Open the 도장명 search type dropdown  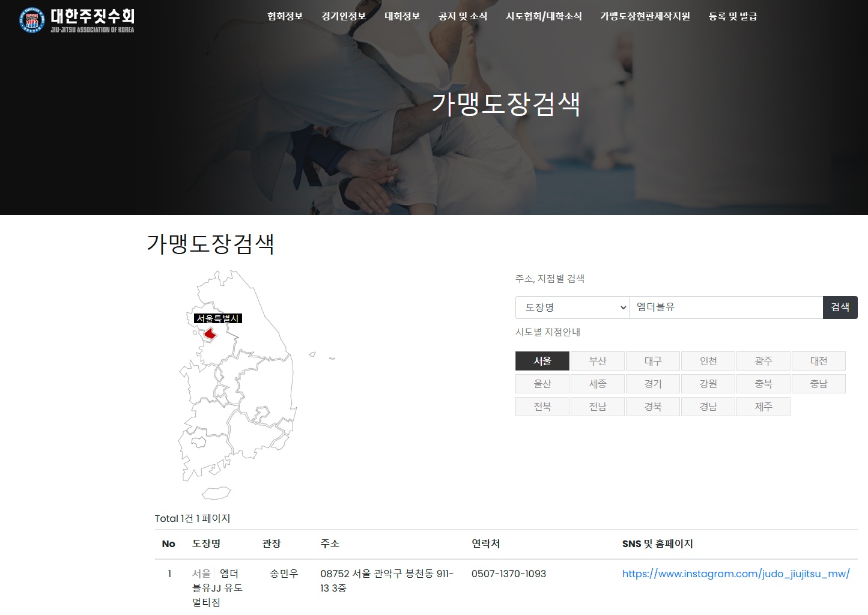point(572,307)
